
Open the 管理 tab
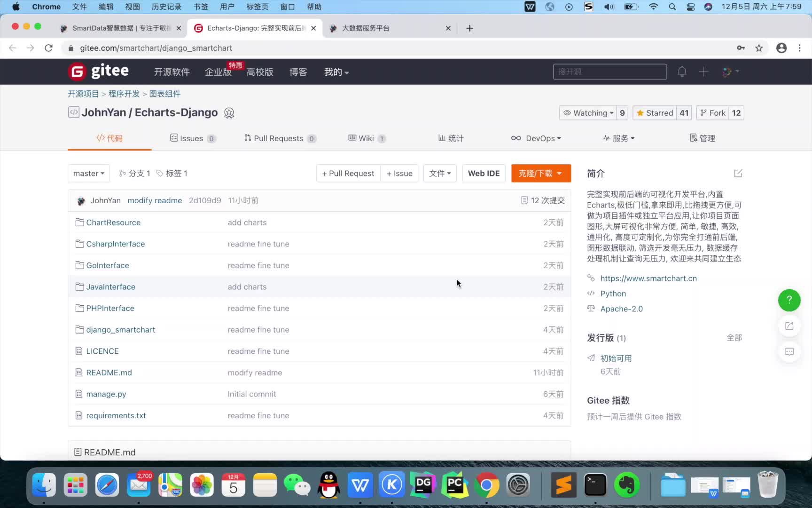702,138
